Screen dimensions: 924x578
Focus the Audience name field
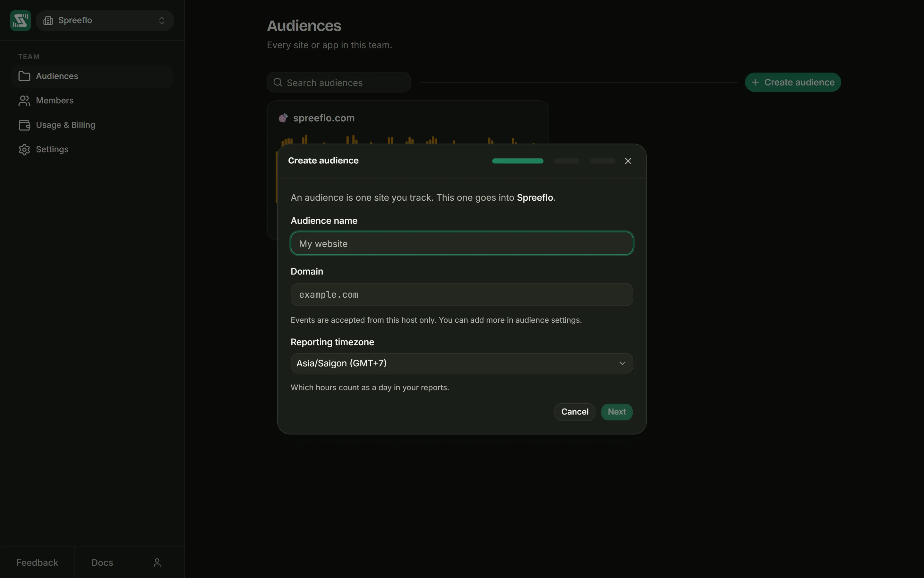tap(462, 243)
